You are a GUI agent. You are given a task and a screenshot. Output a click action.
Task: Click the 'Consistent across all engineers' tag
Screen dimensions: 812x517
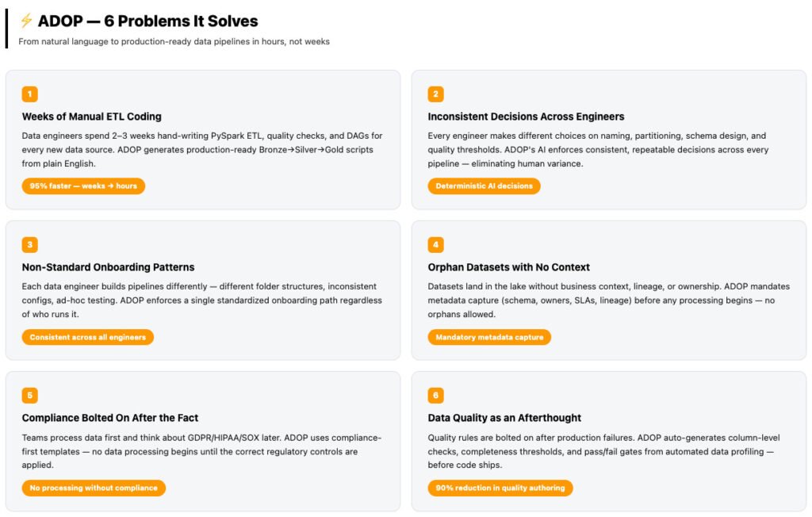(87, 337)
